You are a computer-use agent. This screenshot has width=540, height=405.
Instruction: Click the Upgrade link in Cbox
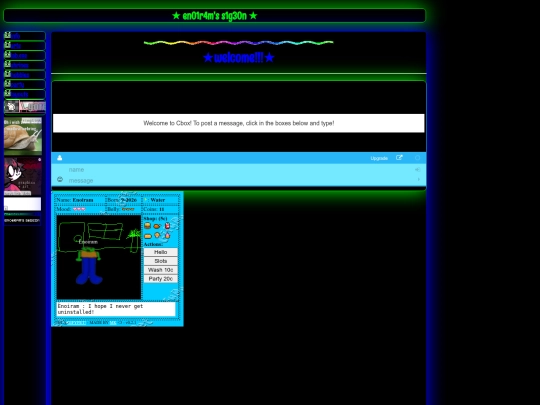click(x=379, y=158)
